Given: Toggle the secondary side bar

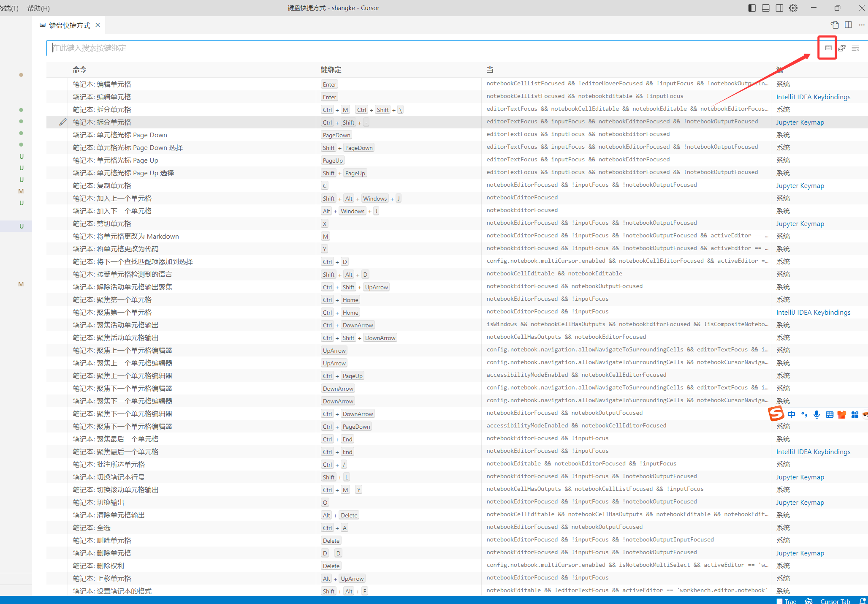Looking at the screenshot, I should 779,8.
